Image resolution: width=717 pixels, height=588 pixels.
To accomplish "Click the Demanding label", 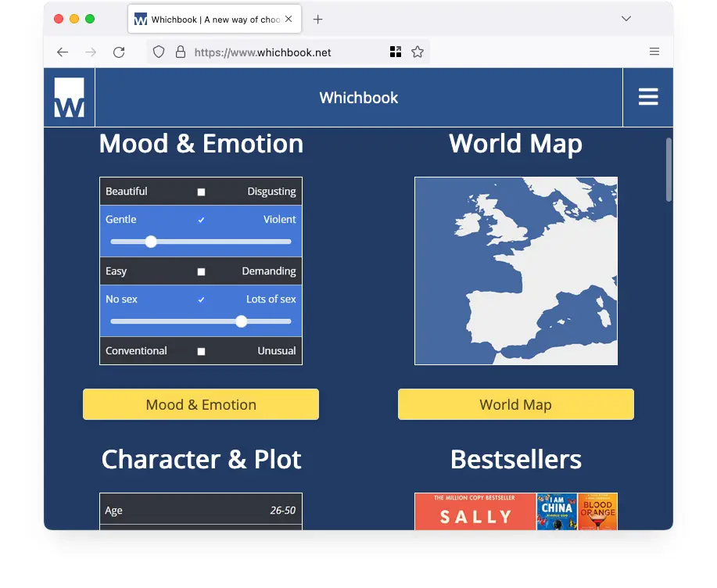I will (x=268, y=271).
